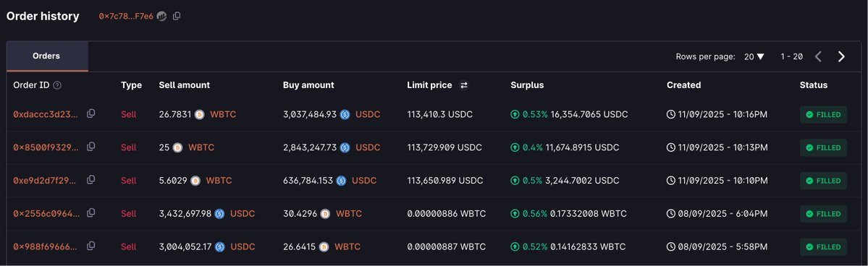Show Order ID help tooltip icon
Image resolution: width=868 pixels, height=266 pixels.
57,85
